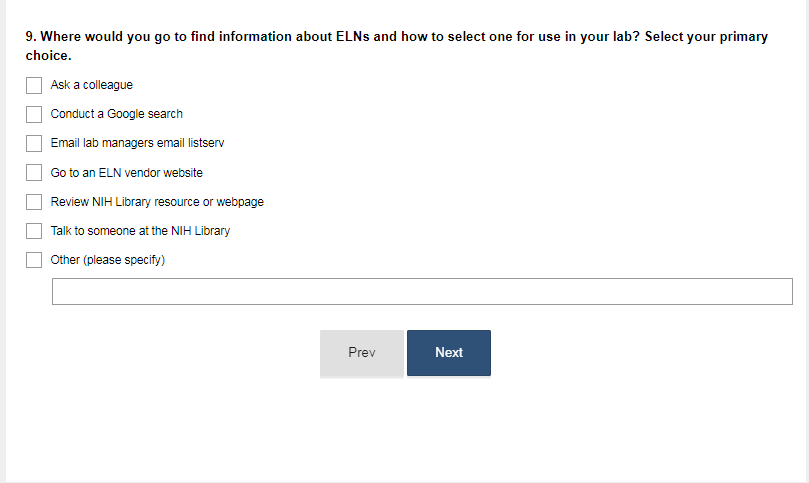The height and width of the screenshot is (483, 809).
Task: Click the 'Talk to someone at the NIH Library' text
Action: pyautogui.click(x=140, y=231)
